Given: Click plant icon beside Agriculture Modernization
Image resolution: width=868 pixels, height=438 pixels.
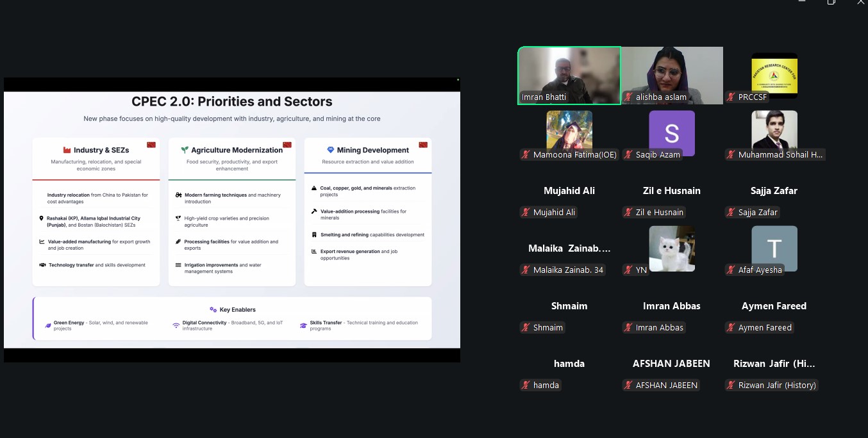Looking at the screenshot, I should coord(184,150).
